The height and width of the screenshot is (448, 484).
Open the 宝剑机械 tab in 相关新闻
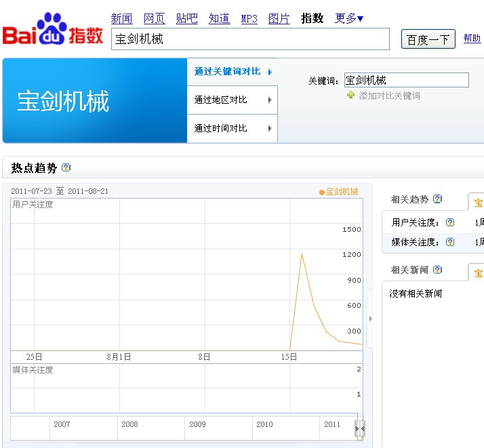click(x=477, y=273)
